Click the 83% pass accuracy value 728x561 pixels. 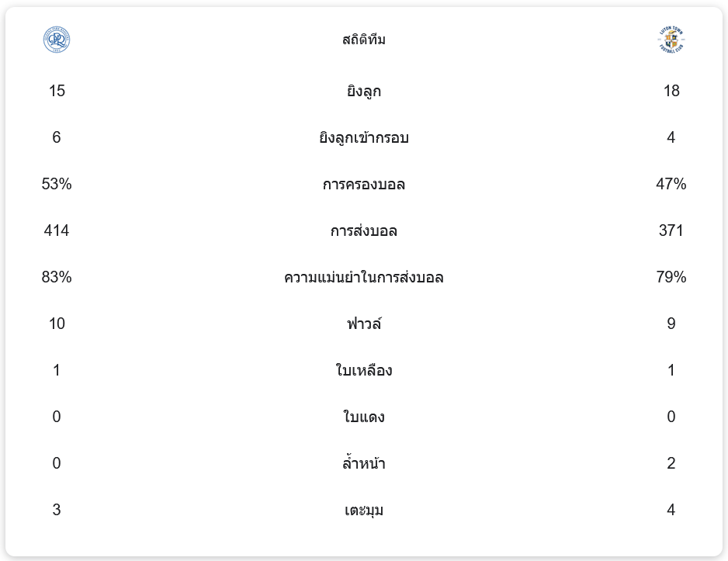[x=57, y=278]
